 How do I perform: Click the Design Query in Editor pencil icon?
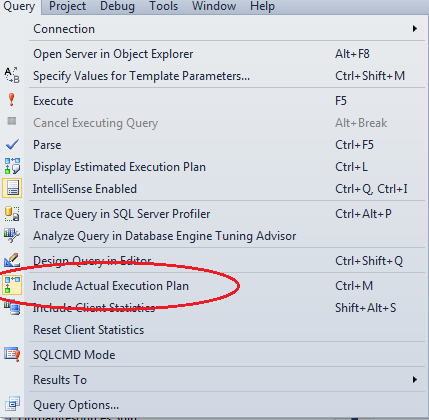12,260
